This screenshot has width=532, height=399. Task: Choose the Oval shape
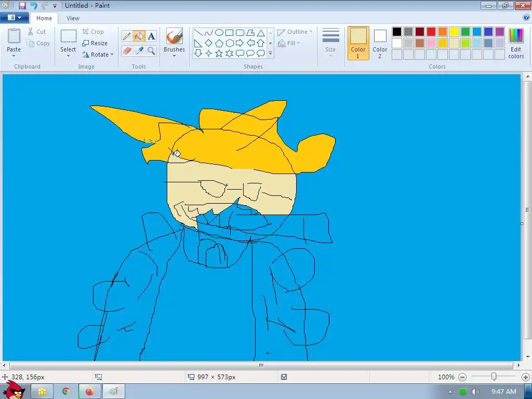(219, 33)
